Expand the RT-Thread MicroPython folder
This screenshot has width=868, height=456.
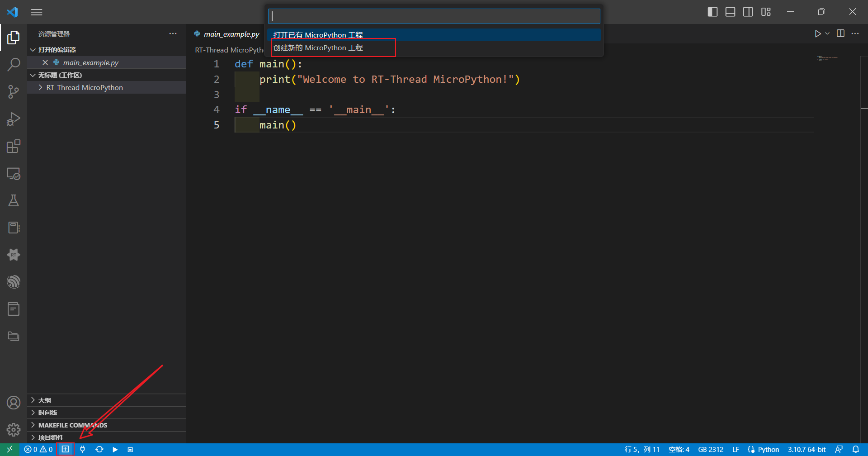click(x=106, y=87)
